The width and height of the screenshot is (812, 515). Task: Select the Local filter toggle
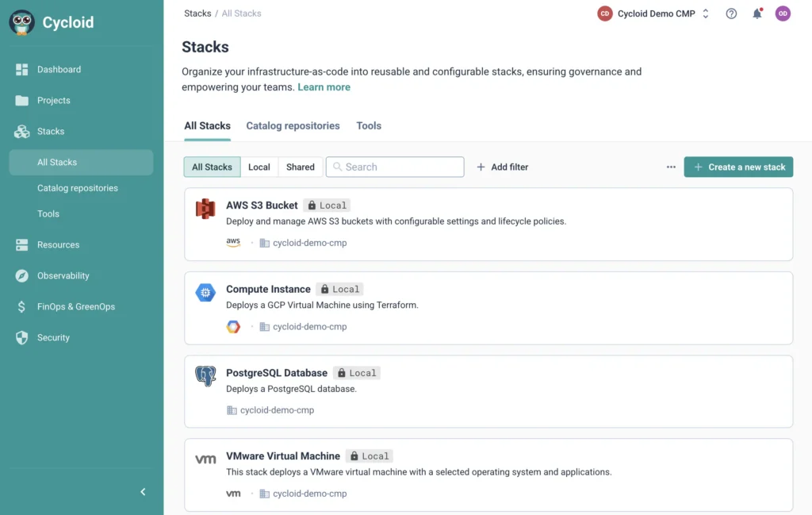tap(259, 167)
